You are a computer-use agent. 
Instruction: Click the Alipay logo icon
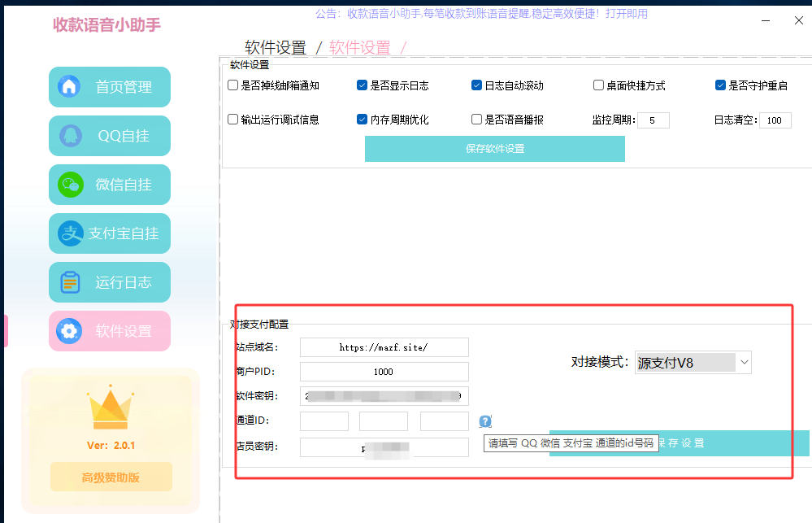tap(71, 233)
